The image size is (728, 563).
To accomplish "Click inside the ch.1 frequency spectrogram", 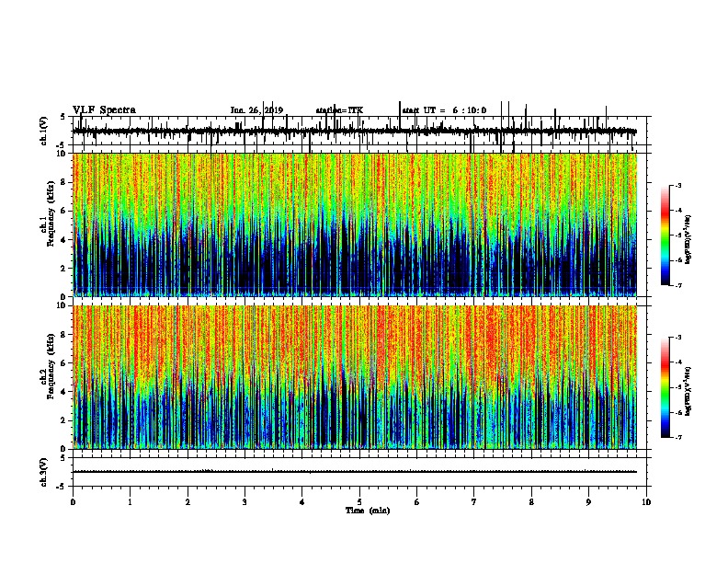I will pyautogui.click(x=354, y=224).
